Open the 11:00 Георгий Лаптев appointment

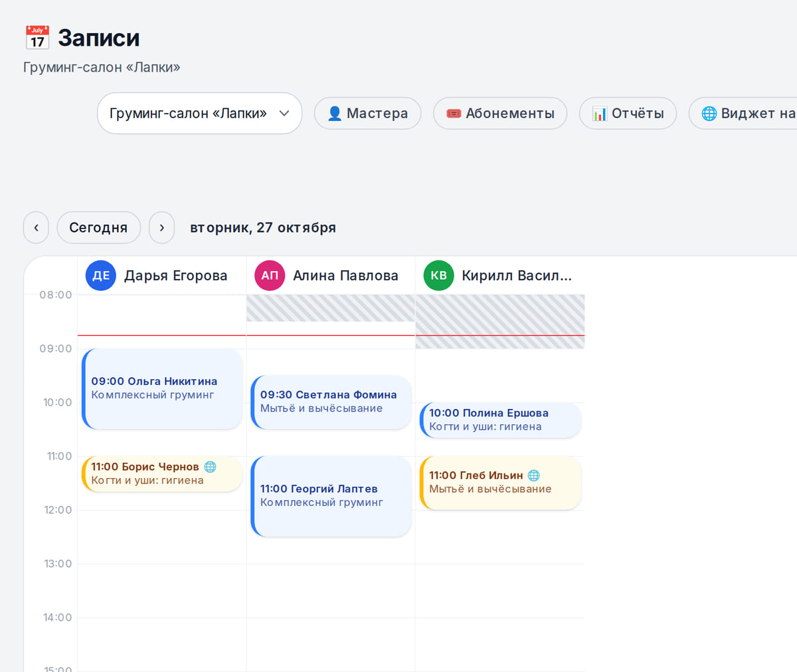[x=331, y=497]
